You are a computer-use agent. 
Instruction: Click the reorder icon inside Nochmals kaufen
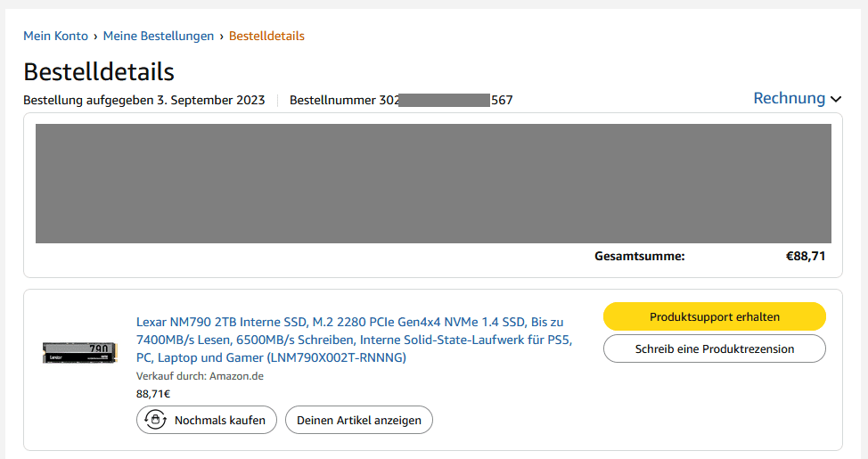tap(156, 420)
